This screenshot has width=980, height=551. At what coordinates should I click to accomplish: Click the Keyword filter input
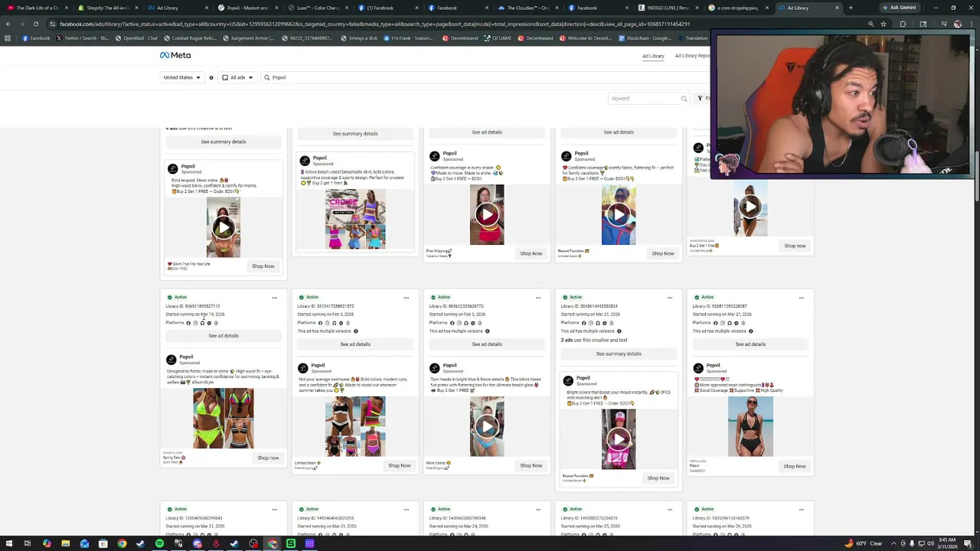coord(648,98)
